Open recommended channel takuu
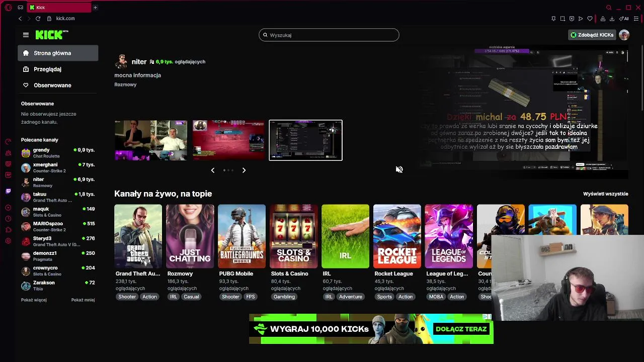This screenshot has width=644, height=362. click(x=58, y=197)
